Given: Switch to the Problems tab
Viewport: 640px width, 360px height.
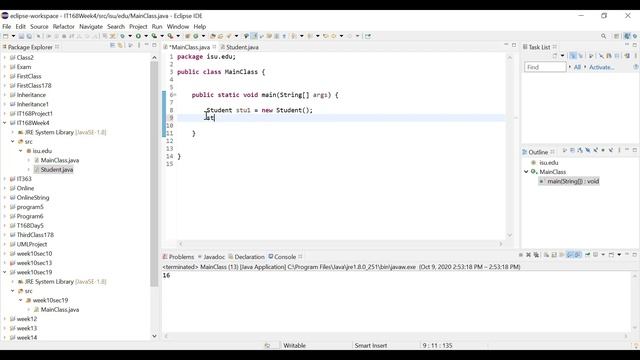Looking at the screenshot, I should [178, 257].
